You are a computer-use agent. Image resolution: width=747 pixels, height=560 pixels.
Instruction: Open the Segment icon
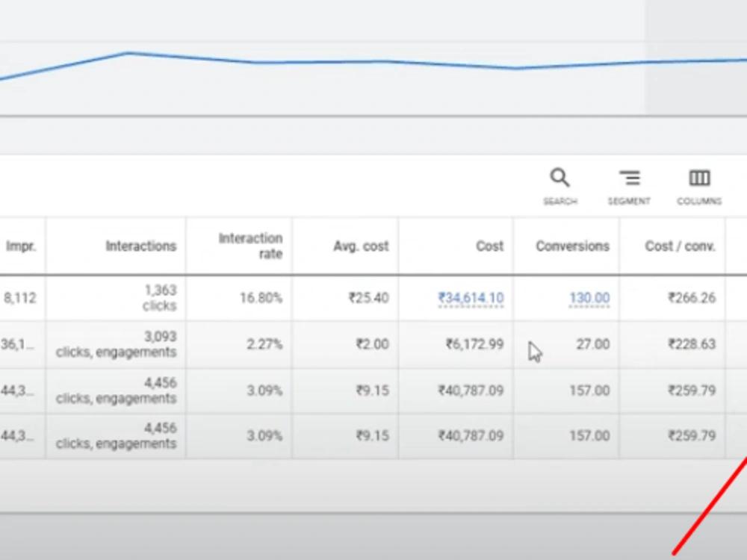tap(629, 178)
